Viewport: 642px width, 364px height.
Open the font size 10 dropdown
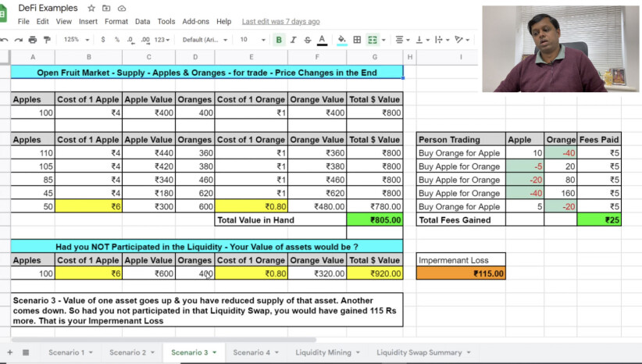252,40
